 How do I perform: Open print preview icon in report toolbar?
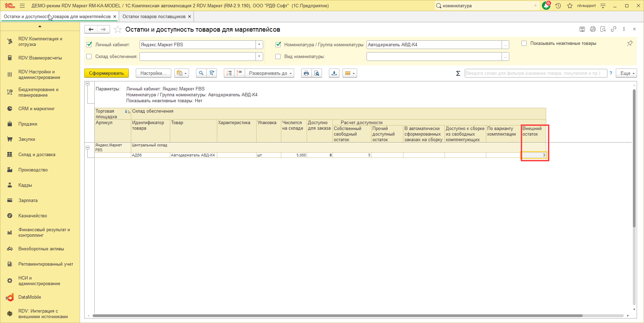tap(316, 73)
